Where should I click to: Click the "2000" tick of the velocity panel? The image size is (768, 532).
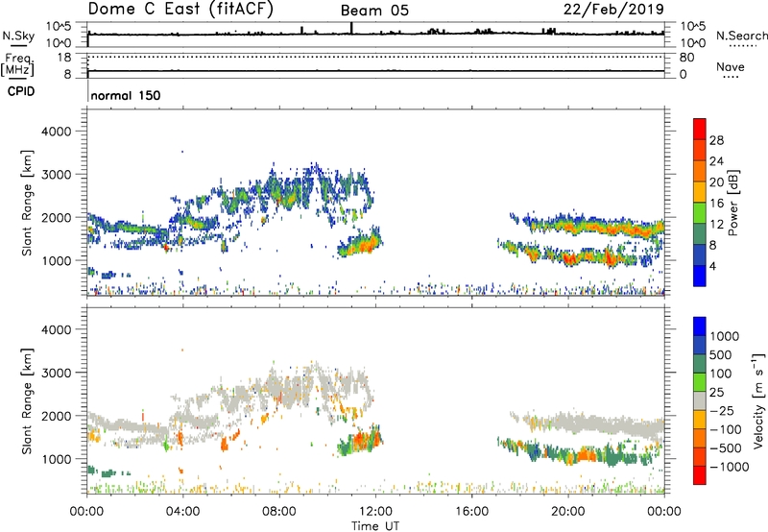tap(57, 416)
